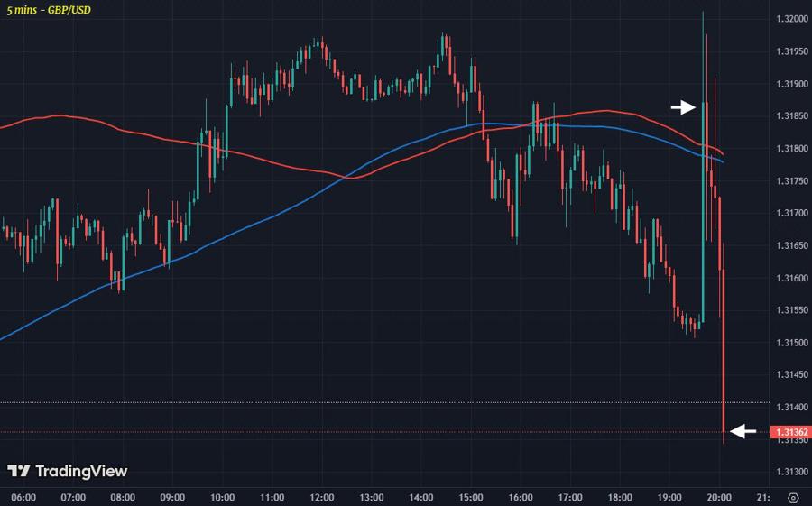Click the 09:00 time axis label

tap(172, 498)
